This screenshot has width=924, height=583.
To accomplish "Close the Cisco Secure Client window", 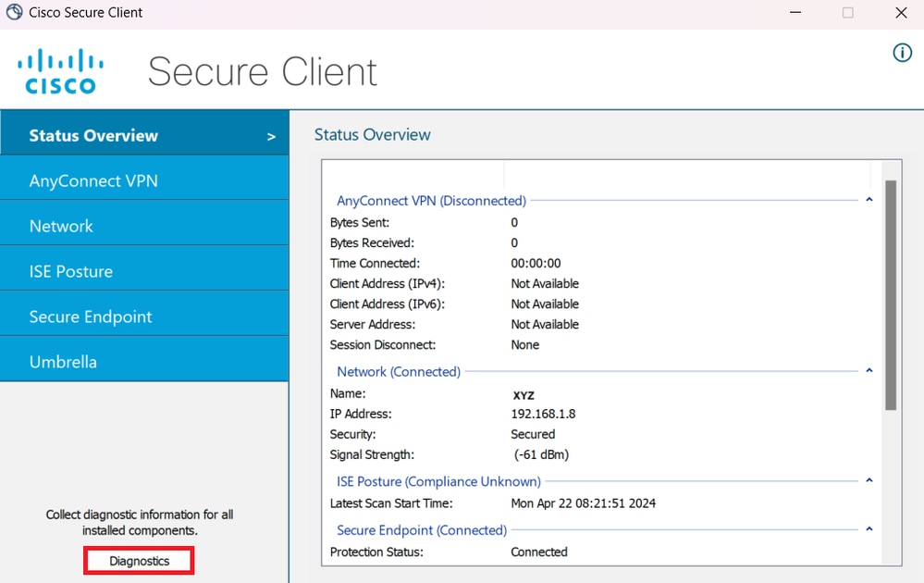I will [x=901, y=12].
